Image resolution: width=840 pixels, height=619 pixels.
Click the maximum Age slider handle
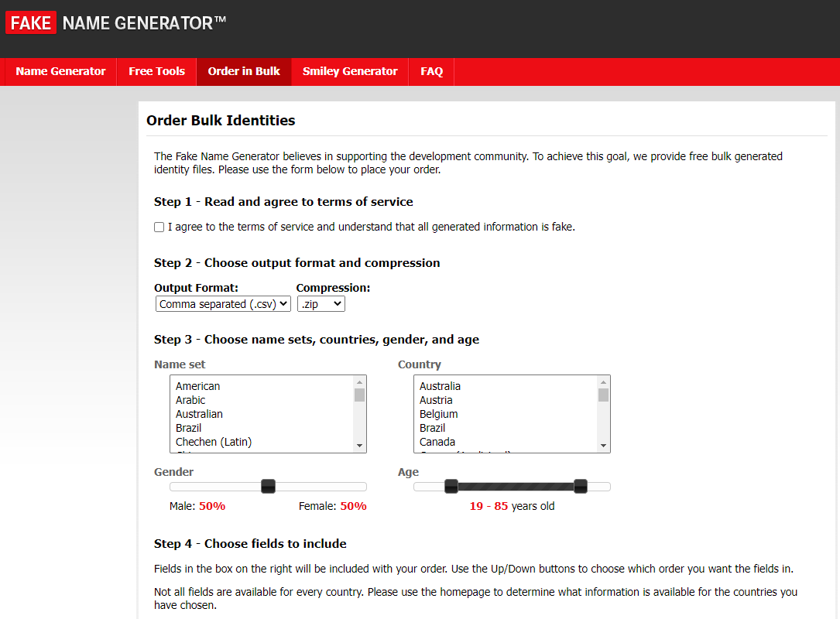[580, 486]
